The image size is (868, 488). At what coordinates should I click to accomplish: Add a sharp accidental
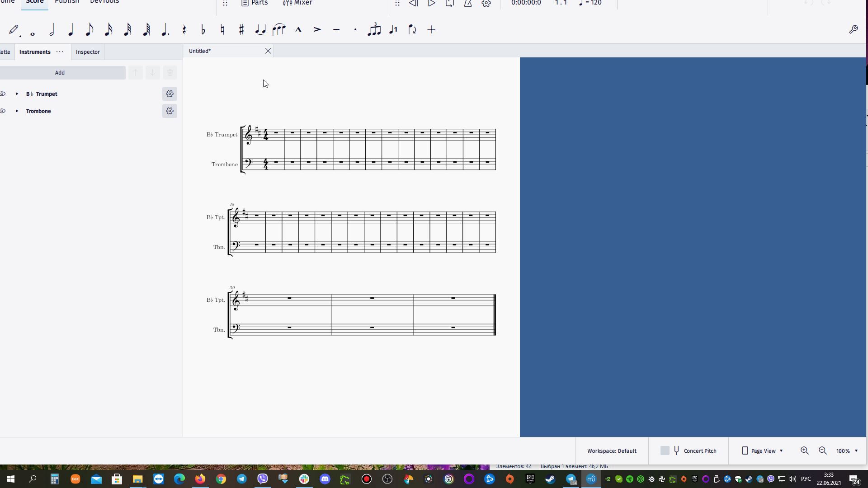[x=241, y=30]
